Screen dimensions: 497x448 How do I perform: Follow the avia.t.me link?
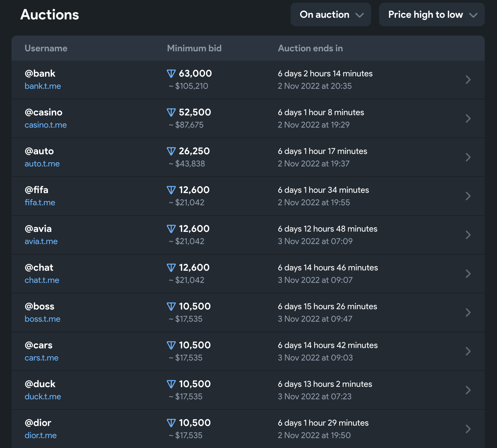[x=41, y=241]
